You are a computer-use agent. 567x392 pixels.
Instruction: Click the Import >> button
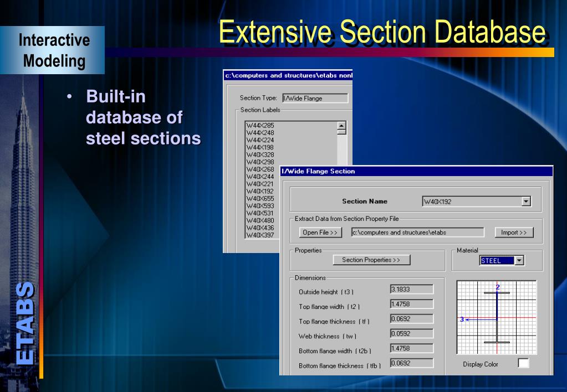pos(514,233)
